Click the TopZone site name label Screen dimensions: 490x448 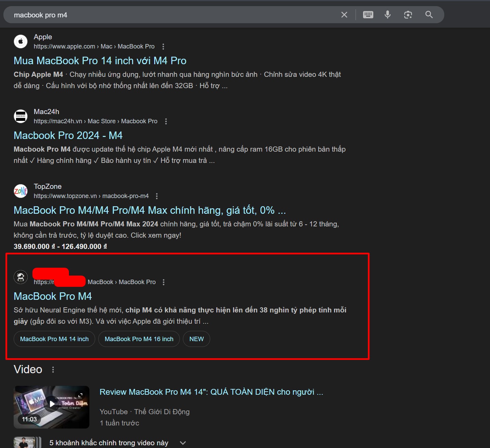(48, 186)
